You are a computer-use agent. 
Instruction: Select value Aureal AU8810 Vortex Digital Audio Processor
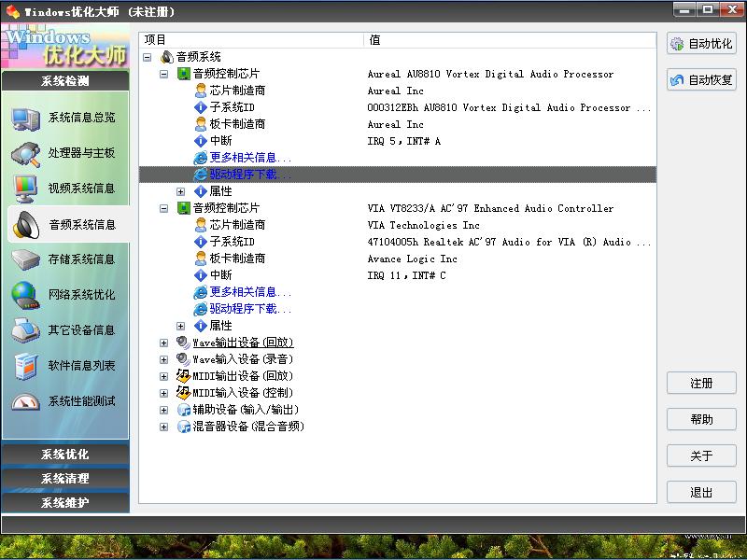point(490,74)
